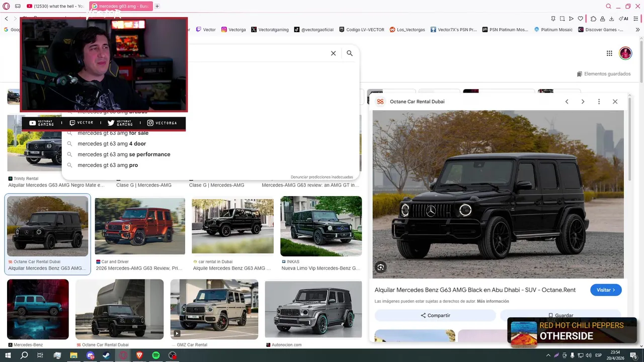This screenshot has height=362, width=644.
Task: Open the ESP keyboard language indicator
Action: [599, 355]
